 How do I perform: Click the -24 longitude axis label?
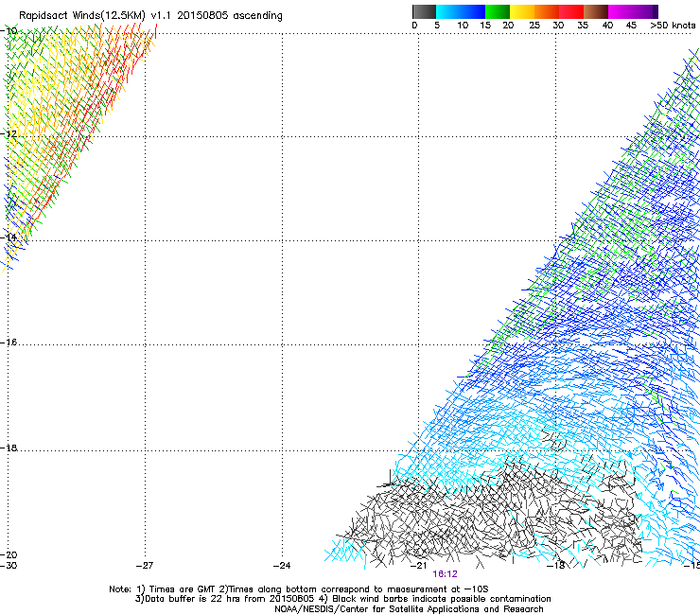click(282, 566)
